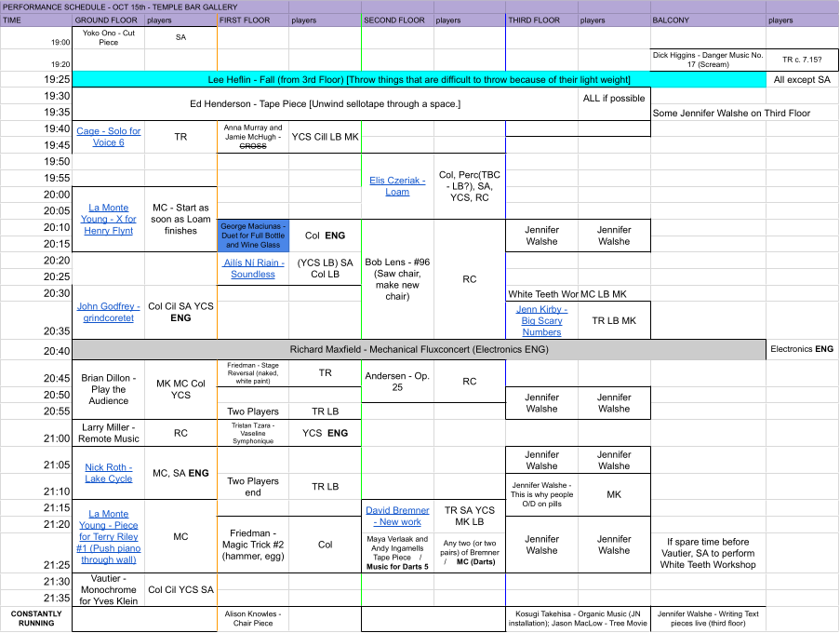This screenshot has width=840, height=633.
Task: Select the cyan Lee Heflin - Fall row
Action: click(x=419, y=80)
